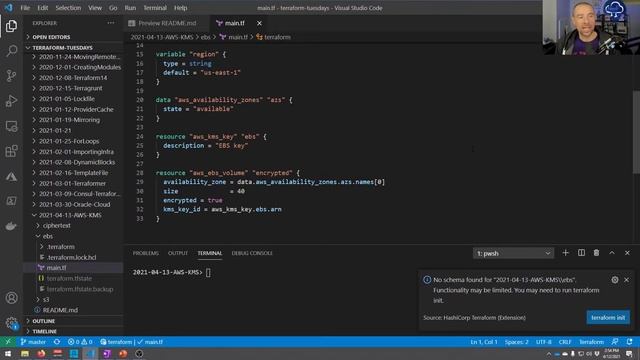The width and height of the screenshot is (640, 360).
Task: Open File Explorer from the taskbar
Action: tap(25, 354)
